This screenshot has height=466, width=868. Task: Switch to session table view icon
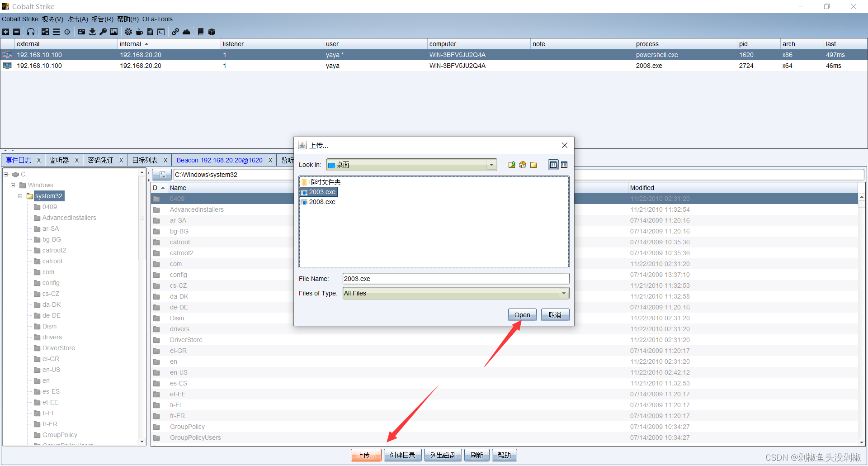(56, 32)
